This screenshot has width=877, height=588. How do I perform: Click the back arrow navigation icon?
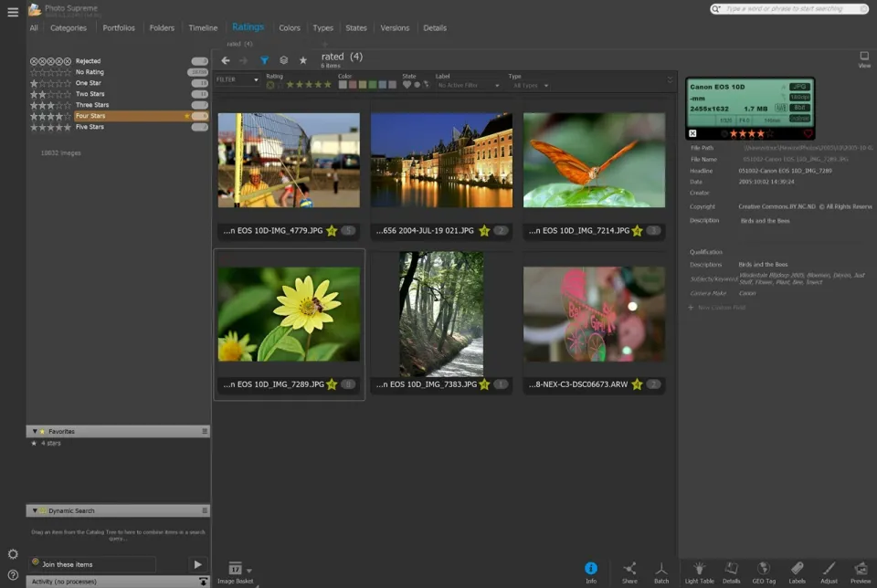226,60
